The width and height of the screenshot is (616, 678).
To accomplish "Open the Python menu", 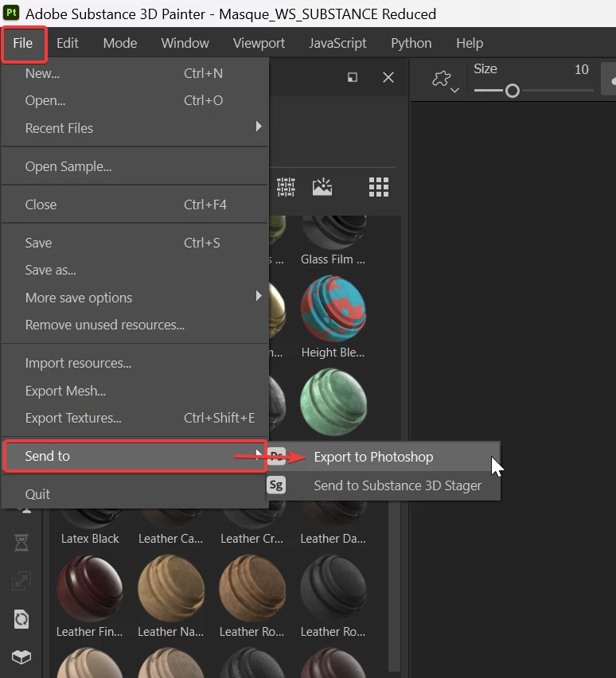I will coord(411,43).
